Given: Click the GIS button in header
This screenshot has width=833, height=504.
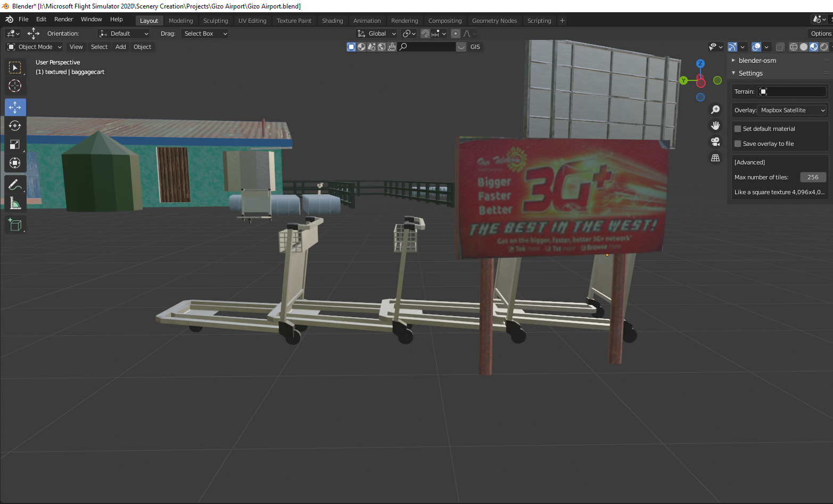Looking at the screenshot, I should coord(475,47).
